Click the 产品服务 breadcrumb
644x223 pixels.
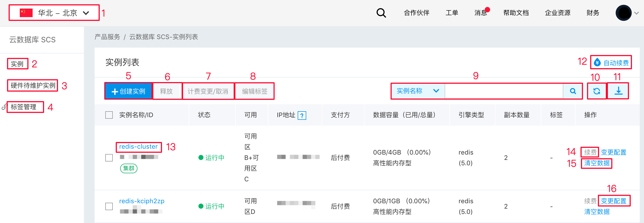tap(107, 37)
